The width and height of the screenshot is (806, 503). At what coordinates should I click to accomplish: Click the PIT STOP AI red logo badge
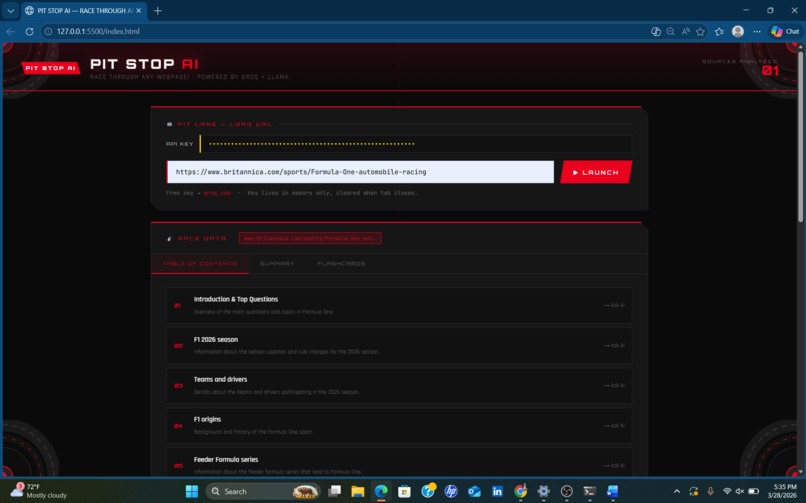(x=50, y=68)
